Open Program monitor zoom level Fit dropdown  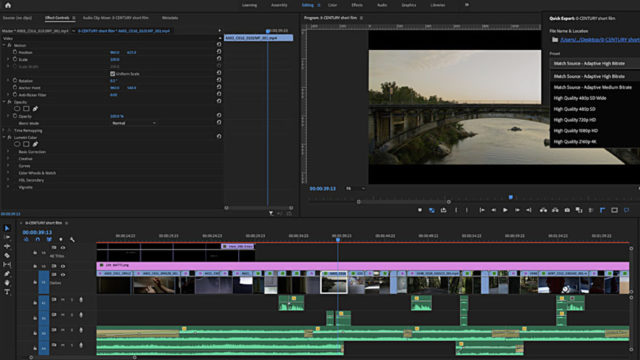pos(355,189)
